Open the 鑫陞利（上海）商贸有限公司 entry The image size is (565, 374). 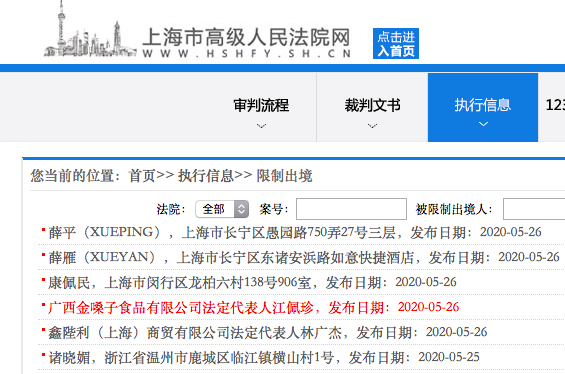pyautogui.click(x=268, y=332)
